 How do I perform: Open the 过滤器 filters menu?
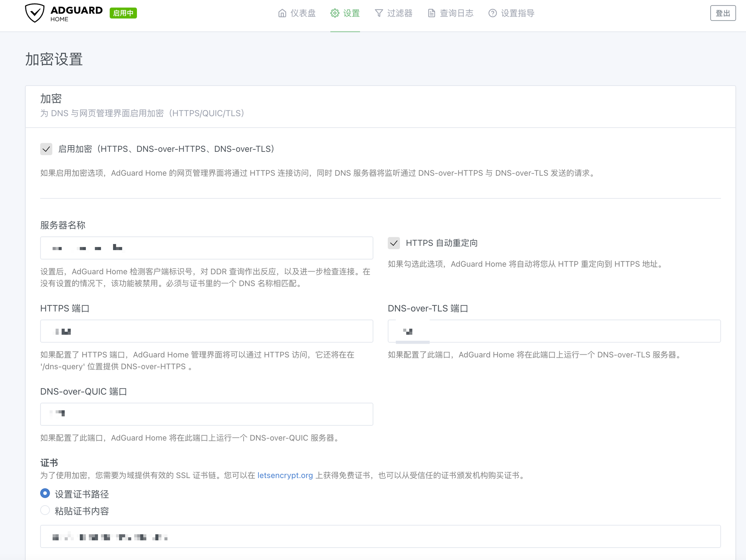click(x=394, y=13)
